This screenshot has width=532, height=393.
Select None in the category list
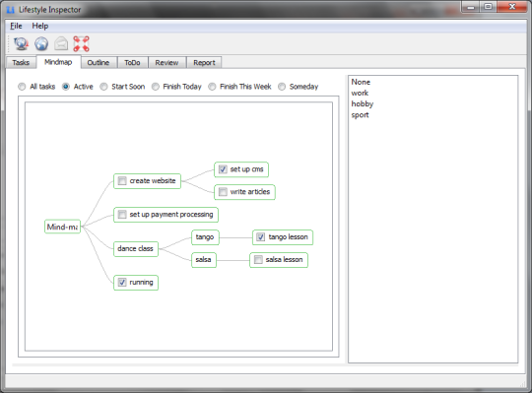[x=361, y=82]
